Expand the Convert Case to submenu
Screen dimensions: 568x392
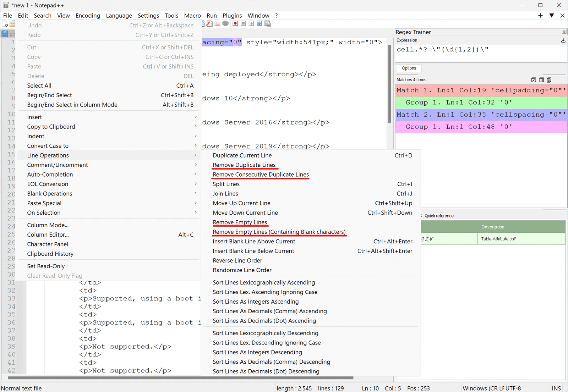click(48, 145)
